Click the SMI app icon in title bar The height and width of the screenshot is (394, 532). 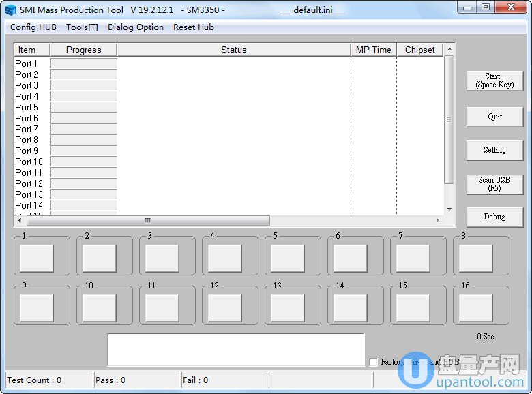click(10, 10)
